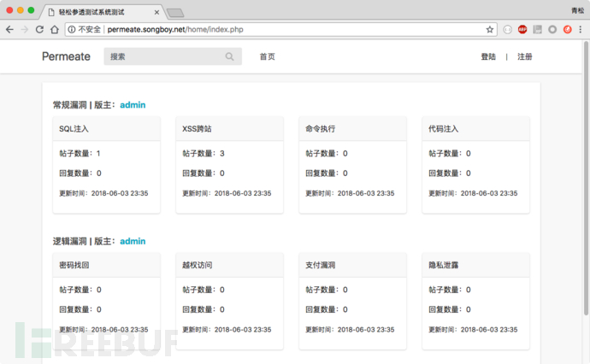Open the Chrome three-dot menu
Viewport: 590px width, 364px height.
[581, 29]
